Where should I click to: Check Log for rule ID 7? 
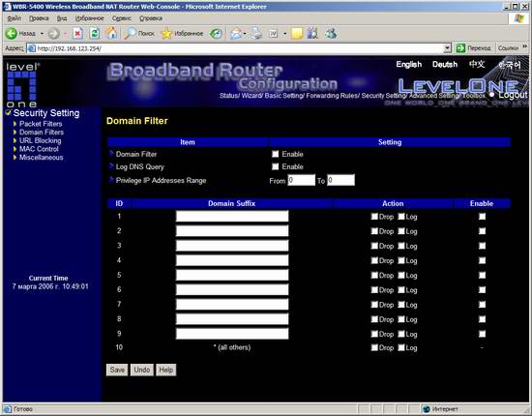(401, 305)
